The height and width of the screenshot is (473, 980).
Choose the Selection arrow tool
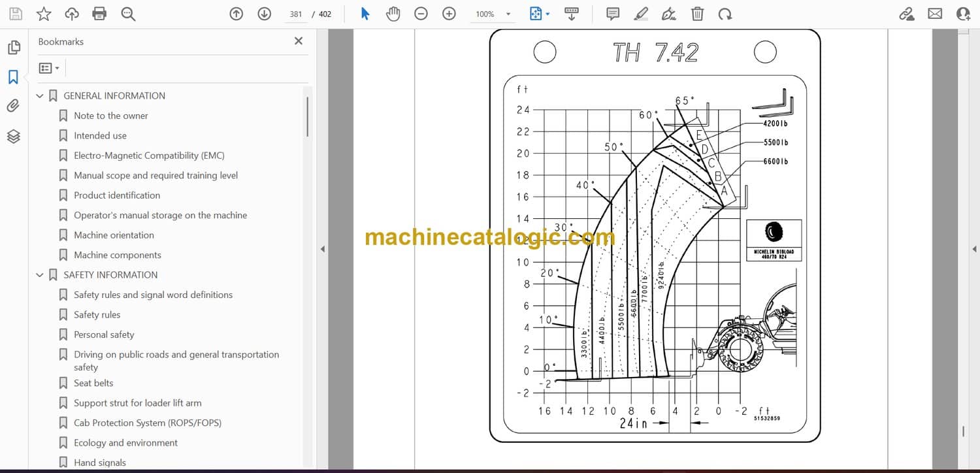click(365, 14)
